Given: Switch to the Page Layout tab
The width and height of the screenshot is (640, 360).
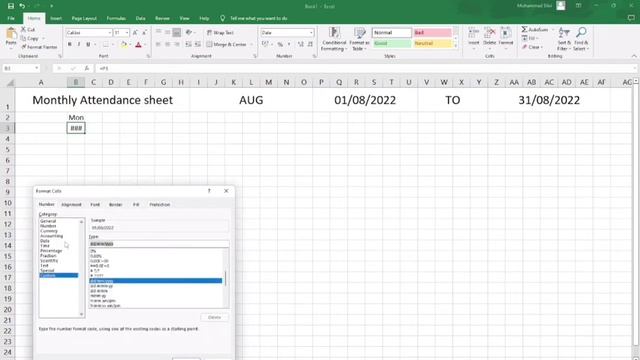Looking at the screenshot, I should click(x=84, y=18).
